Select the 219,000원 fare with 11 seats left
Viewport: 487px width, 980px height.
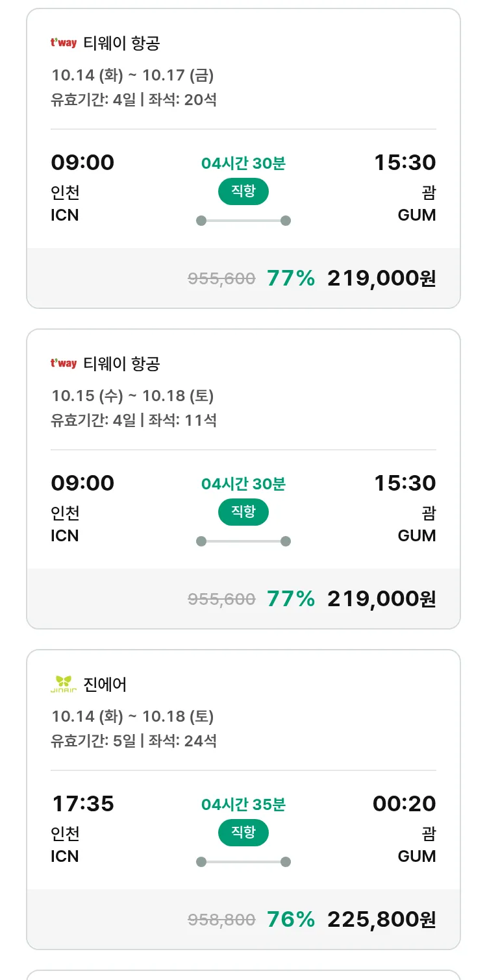tap(381, 598)
